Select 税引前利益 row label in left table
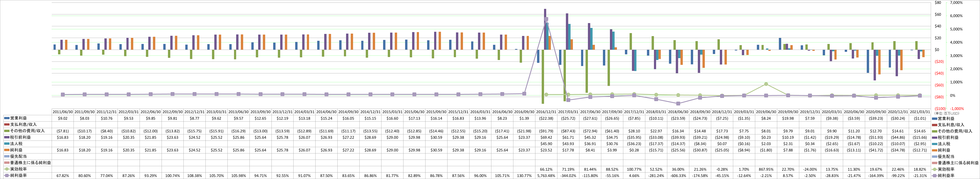980x179 pixels. 20,138
